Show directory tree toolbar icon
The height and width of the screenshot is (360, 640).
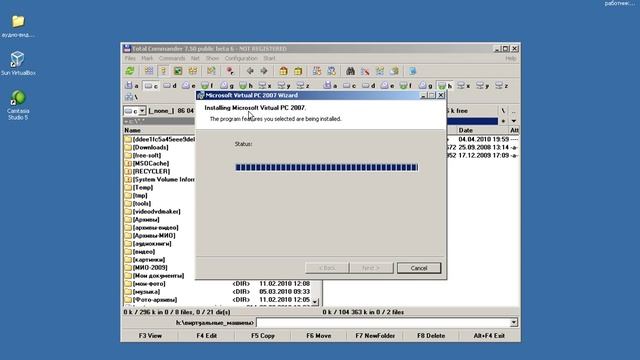[x=193, y=71]
